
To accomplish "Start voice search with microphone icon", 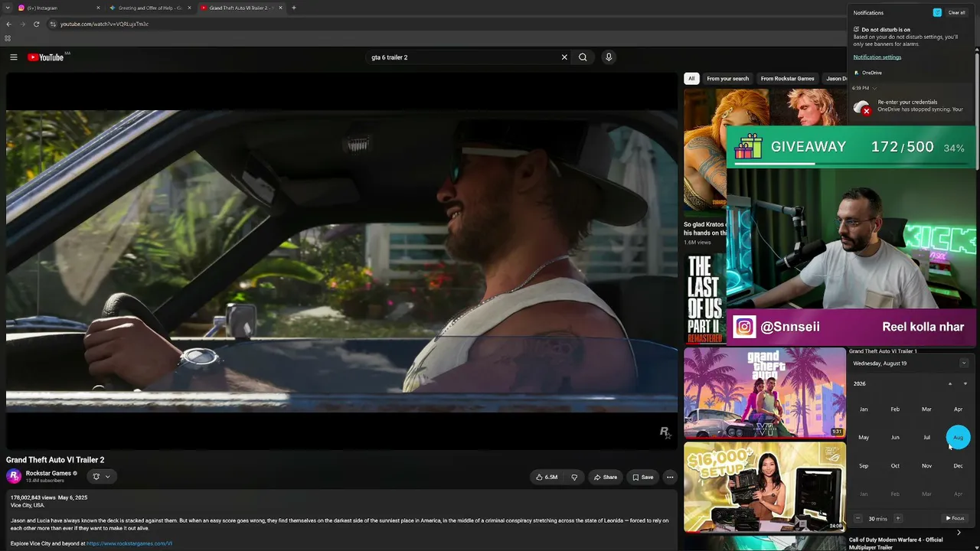I will pos(609,57).
